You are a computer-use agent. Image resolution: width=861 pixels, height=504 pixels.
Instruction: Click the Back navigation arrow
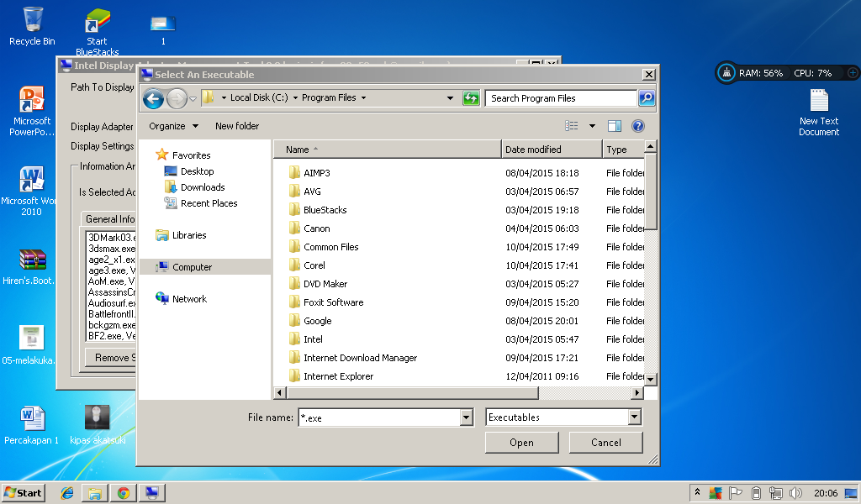pos(153,99)
